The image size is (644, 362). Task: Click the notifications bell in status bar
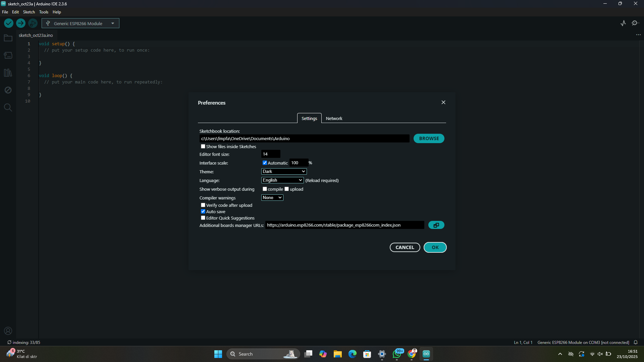click(x=636, y=342)
